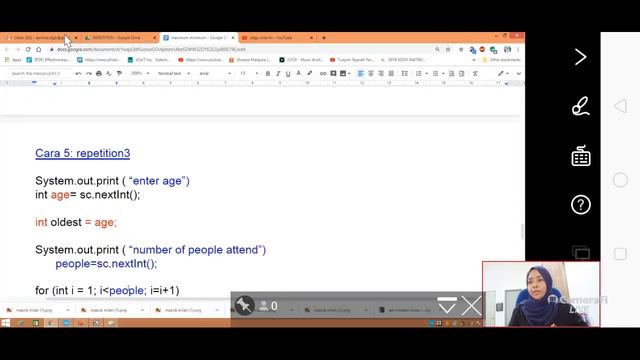Screen dimensions: 640x360
Task: Open the JOOX Music bookmark
Action: click(301, 60)
